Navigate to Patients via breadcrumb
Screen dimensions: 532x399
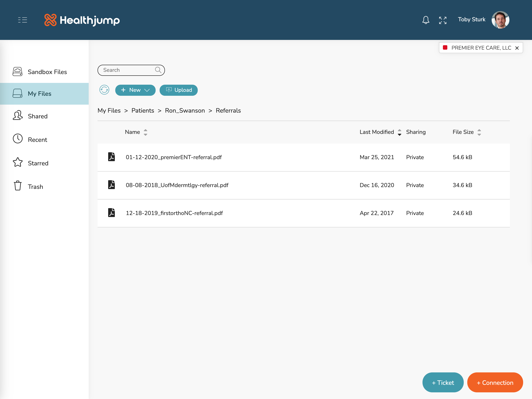click(143, 110)
